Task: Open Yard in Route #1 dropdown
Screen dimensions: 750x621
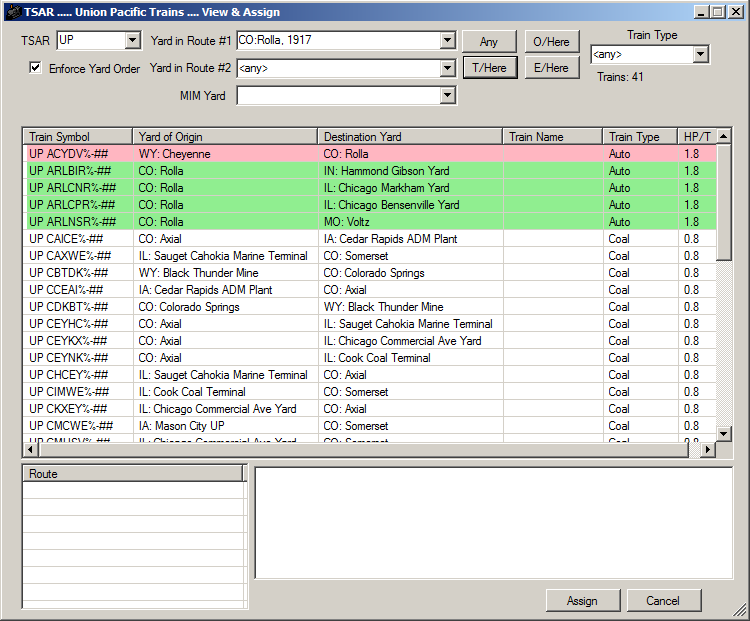Action: coord(447,40)
